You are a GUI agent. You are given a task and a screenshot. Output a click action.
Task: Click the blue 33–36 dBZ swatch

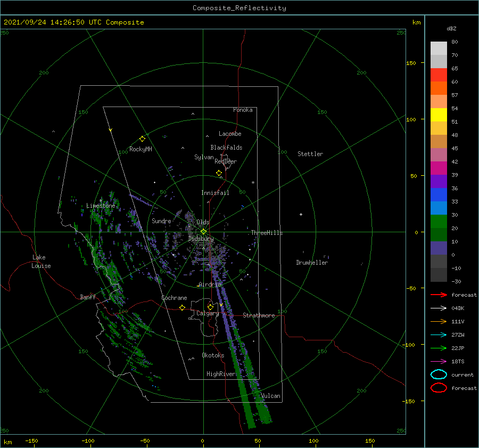pyautogui.click(x=439, y=195)
